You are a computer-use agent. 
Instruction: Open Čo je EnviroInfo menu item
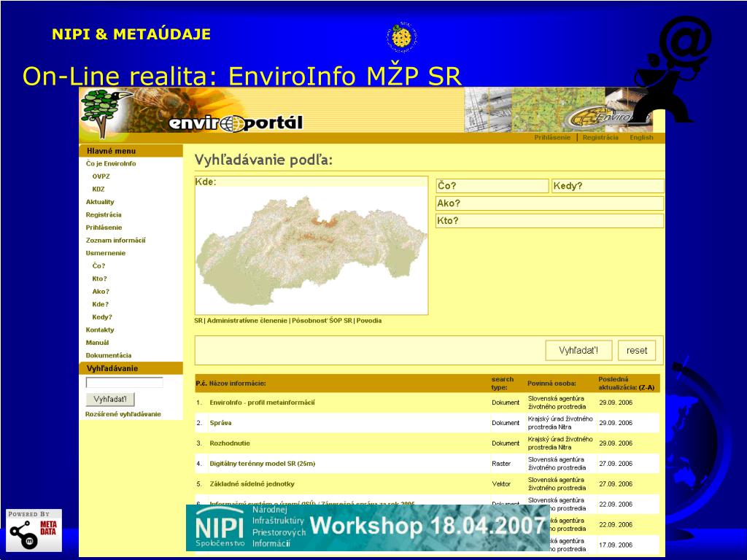tap(111, 163)
